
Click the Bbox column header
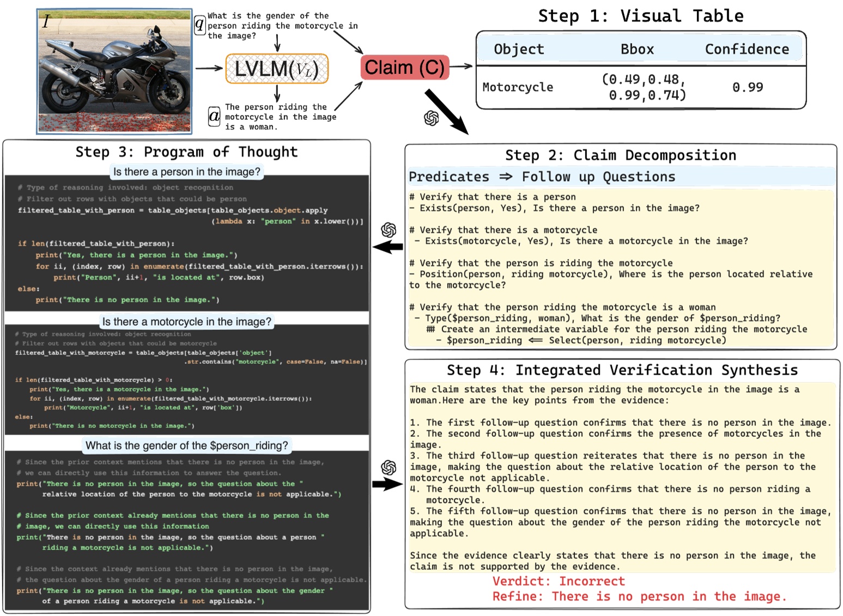[x=636, y=50]
